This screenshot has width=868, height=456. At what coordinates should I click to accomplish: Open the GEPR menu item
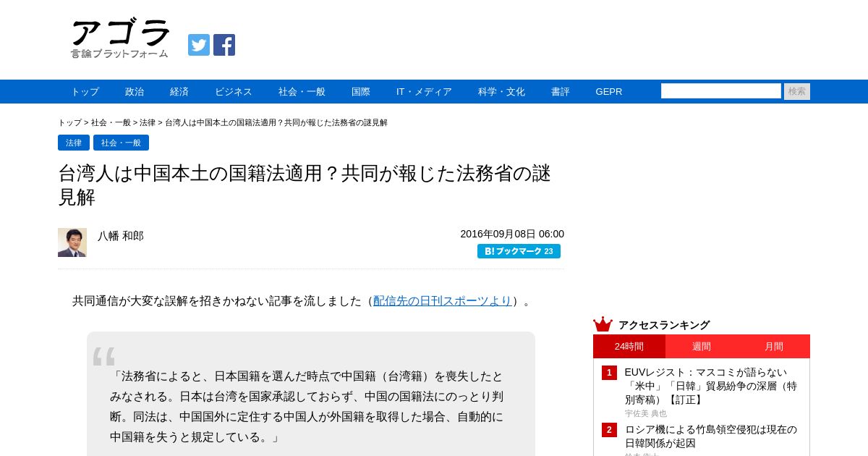tap(609, 92)
